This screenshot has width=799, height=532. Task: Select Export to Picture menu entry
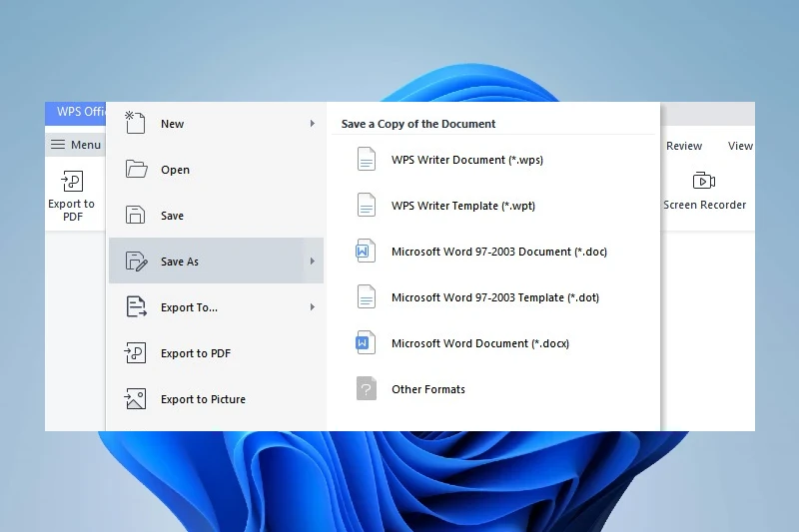tap(216, 398)
